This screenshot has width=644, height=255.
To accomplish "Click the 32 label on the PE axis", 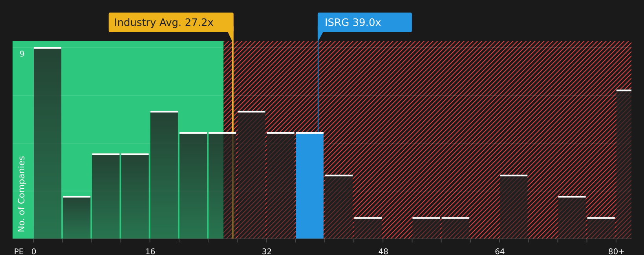I will (267, 251).
